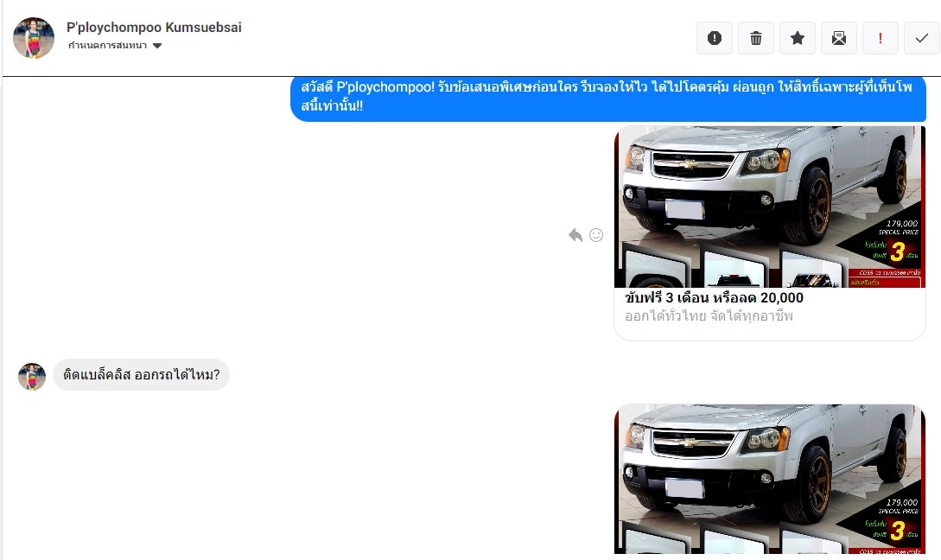This screenshot has height=560, width=941.
Task: Open P'ploychompoo Kumsuebsai's profile name link
Action: (x=154, y=28)
